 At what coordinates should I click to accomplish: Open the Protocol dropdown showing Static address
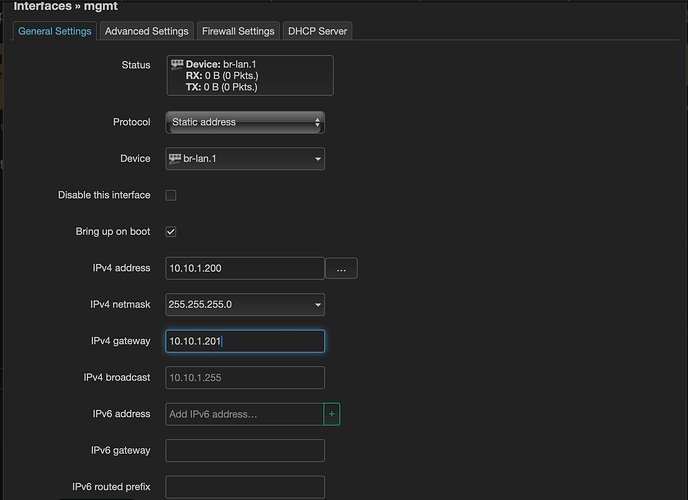point(245,122)
